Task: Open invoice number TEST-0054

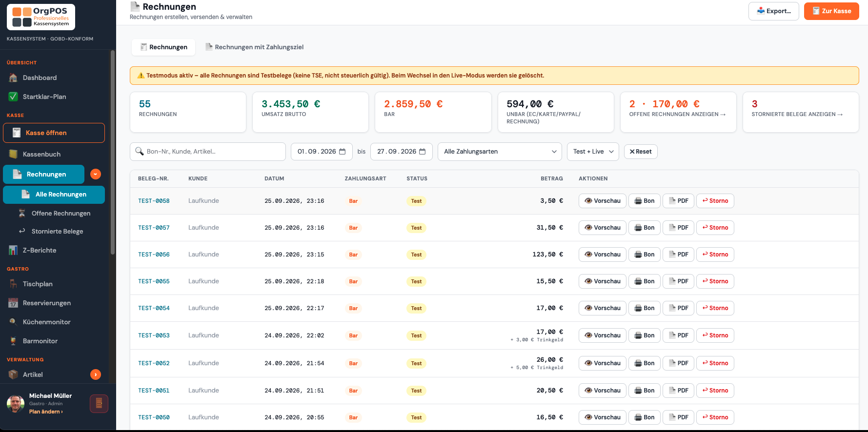Action: tap(154, 308)
